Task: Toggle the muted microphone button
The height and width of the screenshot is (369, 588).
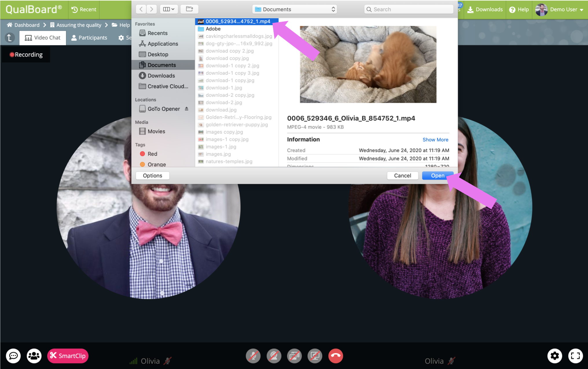Action: pos(253,356)
